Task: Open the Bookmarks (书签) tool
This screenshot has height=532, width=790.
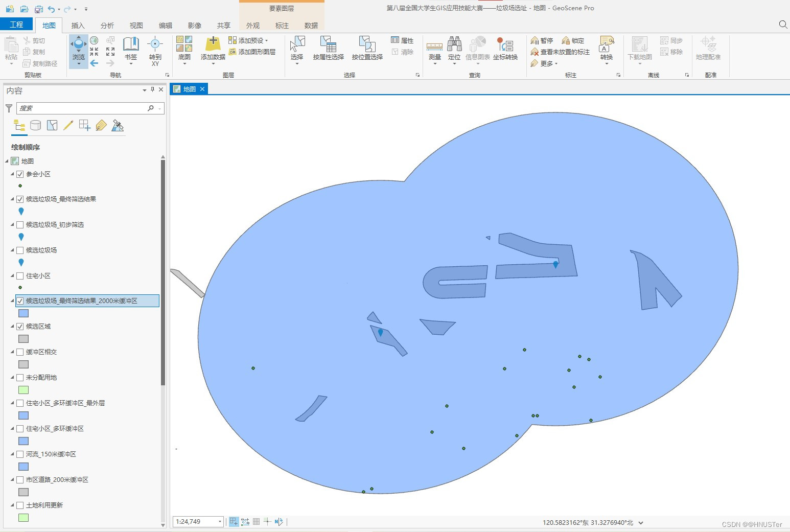Action: [131, 50]
